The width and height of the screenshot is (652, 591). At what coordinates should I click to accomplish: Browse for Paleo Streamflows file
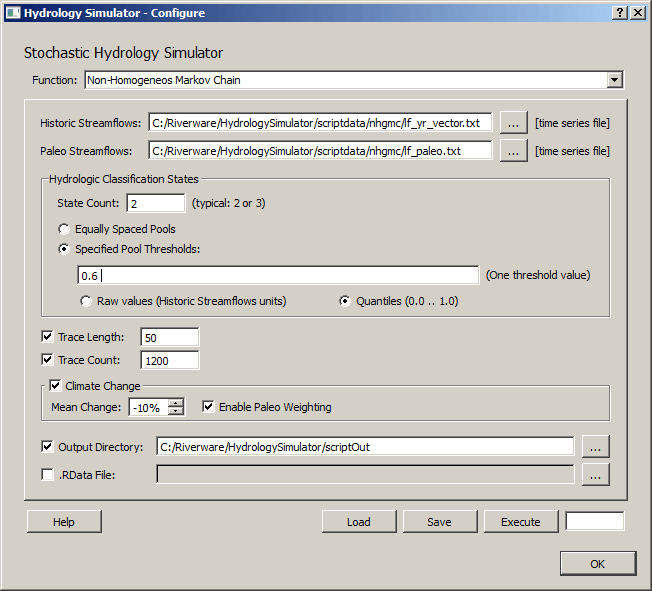coord(514,151)
